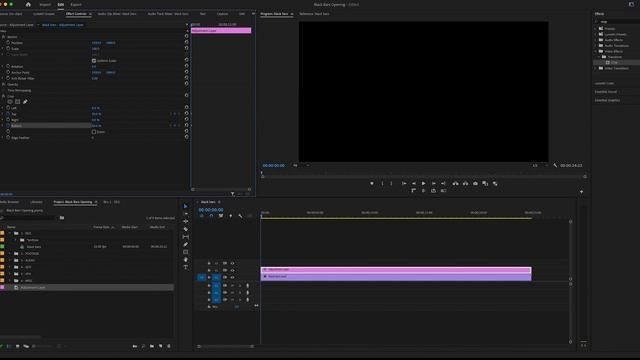Toggle Rotation animation stopwatch
The image size is (640, 360).
tap(8, 66)
